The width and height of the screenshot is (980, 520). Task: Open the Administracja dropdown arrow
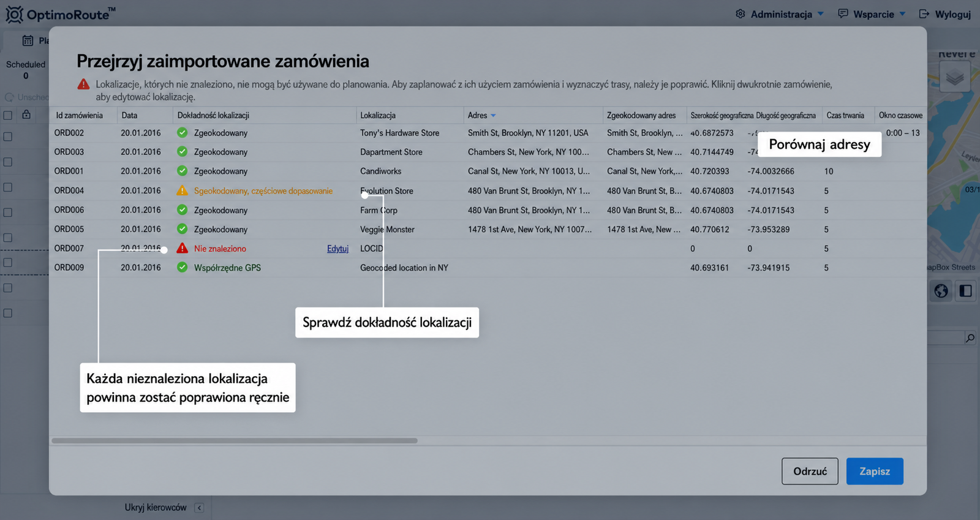click(821, 14)
